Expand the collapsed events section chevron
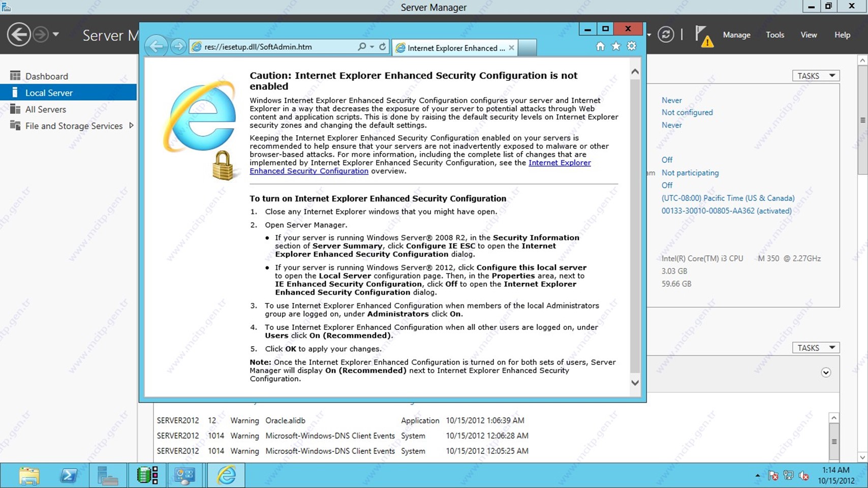Image resolution: width=868 pixels, height=488 pixels. coord(826,373)
